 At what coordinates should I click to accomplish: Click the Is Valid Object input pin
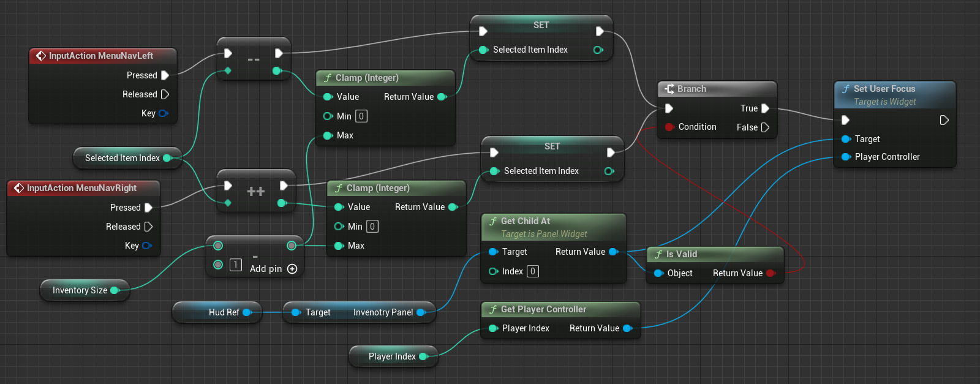(658, 273)
